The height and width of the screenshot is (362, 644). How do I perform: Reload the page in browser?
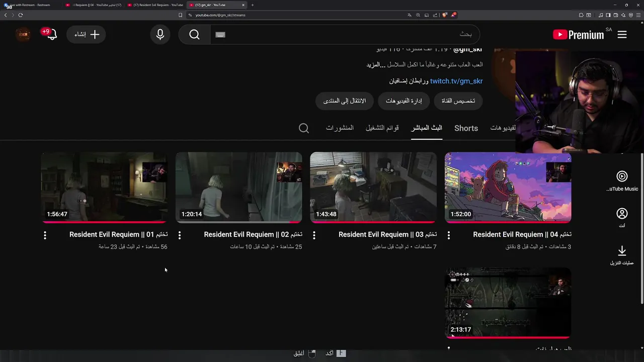pyautogui.click(x=21, y=15)
